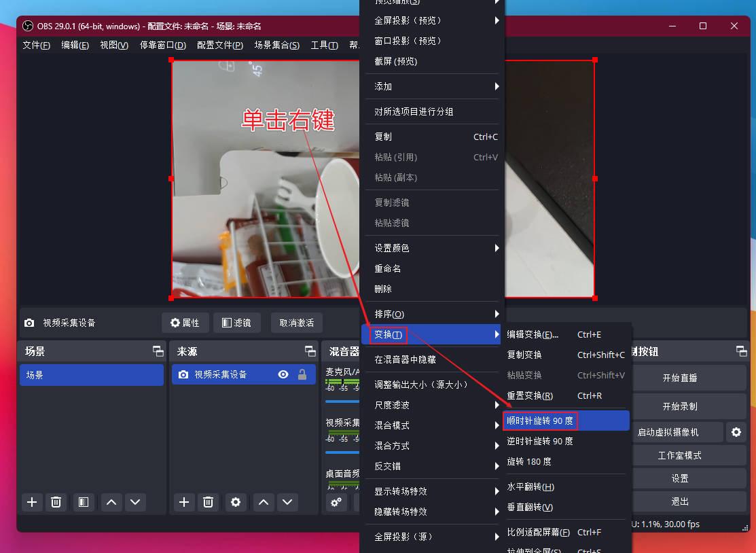756x553 pixels.
Task: Open source properties via the gear icon
Action: [236, 502]
